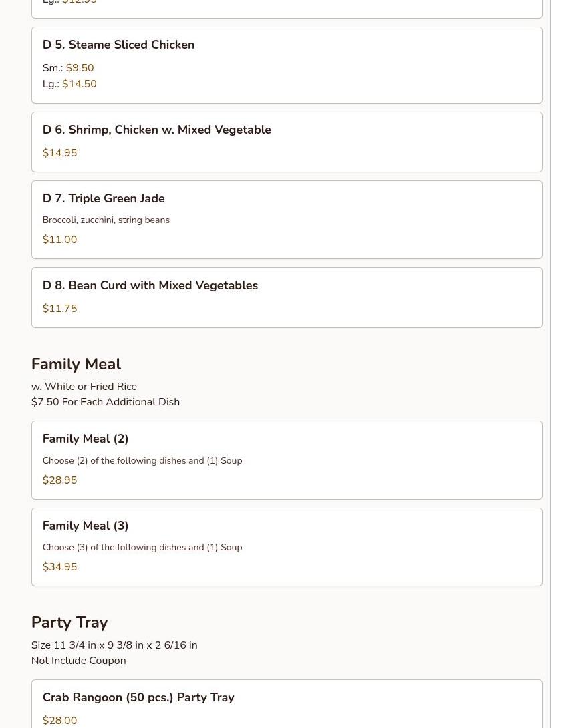Click the $11.00 price under Triple Green Jade
564x728 pixels.
pos(59,240)
